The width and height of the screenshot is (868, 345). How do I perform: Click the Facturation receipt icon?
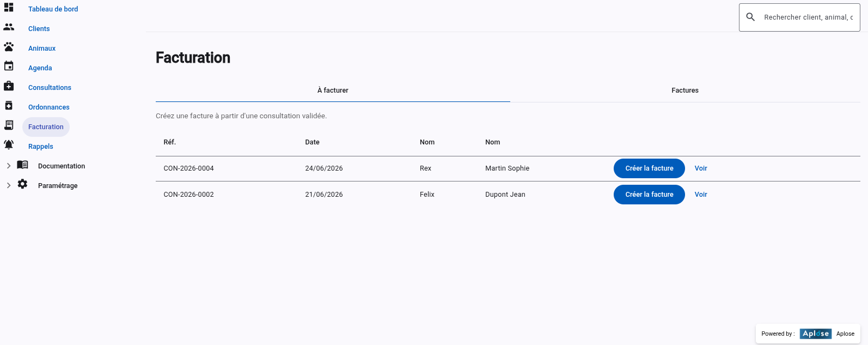pyautogui.click(x=9, y=125)
